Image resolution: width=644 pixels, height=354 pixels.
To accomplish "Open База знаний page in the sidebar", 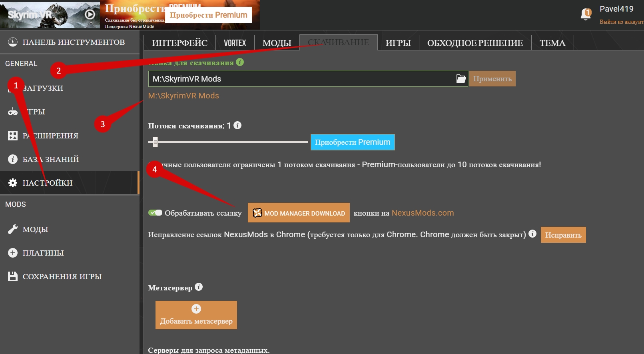I will 70,159.
